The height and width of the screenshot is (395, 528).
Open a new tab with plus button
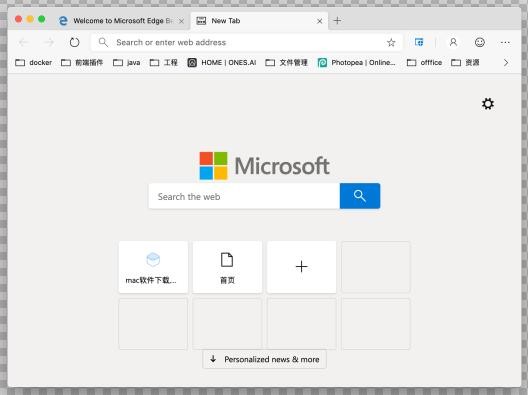(337, 21)
